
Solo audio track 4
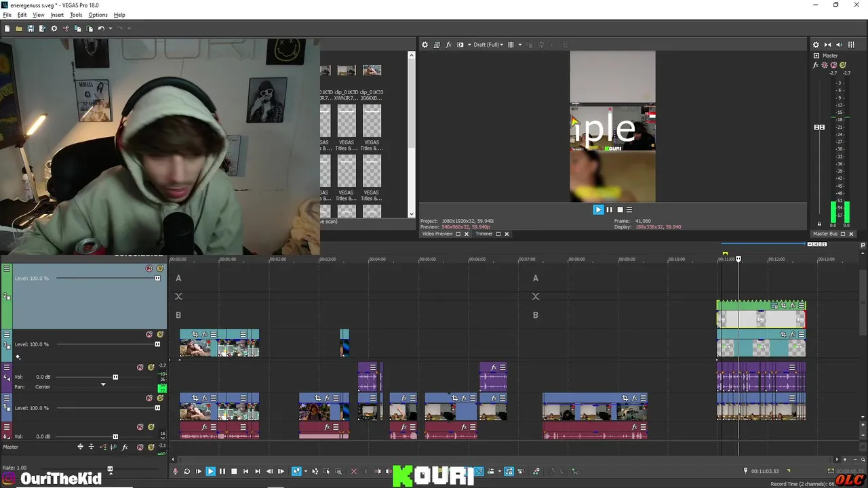[x=151, y=367]
